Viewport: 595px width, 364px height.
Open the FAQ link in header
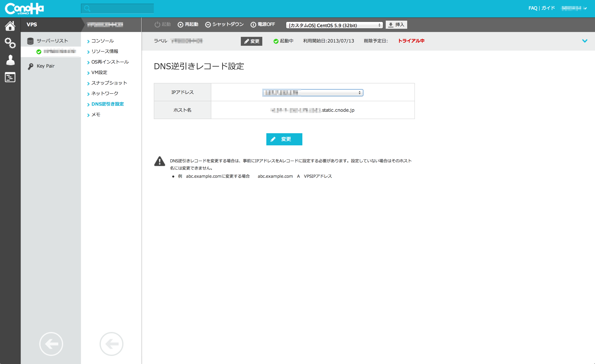[532, 8]
